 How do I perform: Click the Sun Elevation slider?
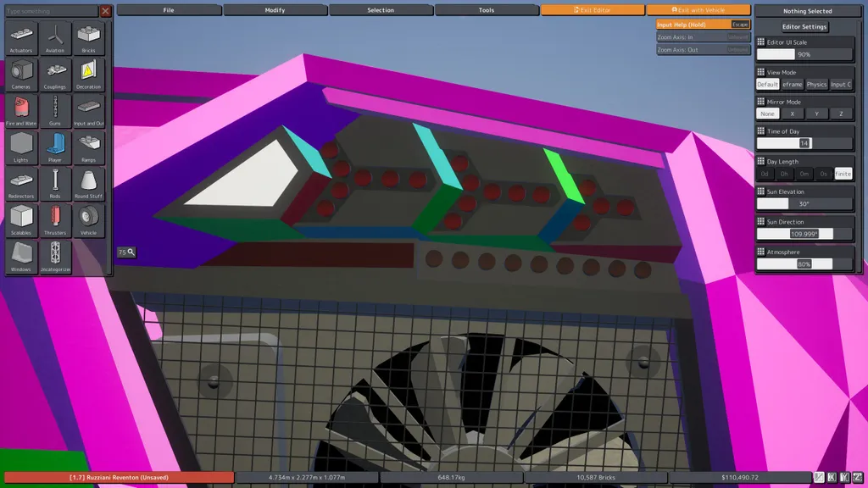coord(804,203)
